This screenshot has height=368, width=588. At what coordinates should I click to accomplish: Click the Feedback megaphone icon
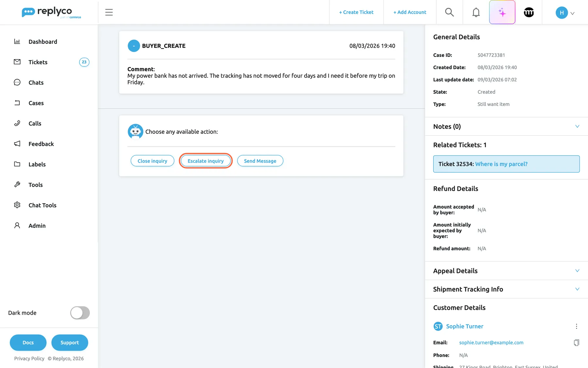coord(17,144)
